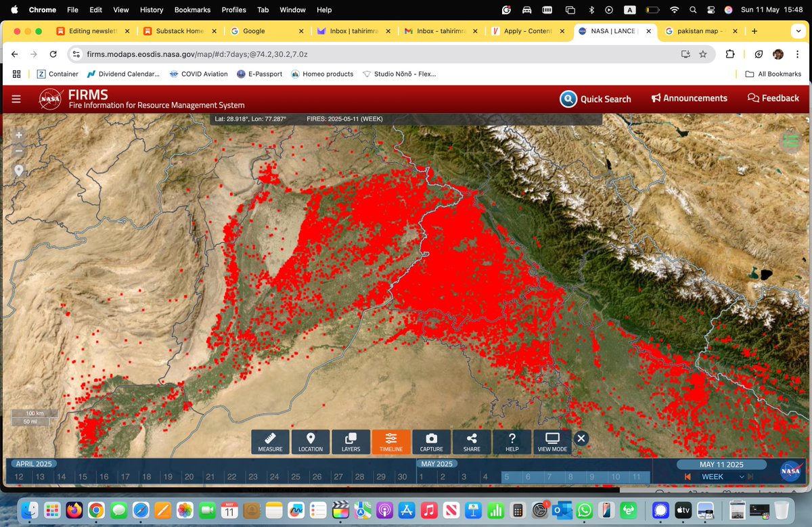The image size is (812, 527).
Task: Open All Bookmarks folder
Action: (x=773, y=74)
